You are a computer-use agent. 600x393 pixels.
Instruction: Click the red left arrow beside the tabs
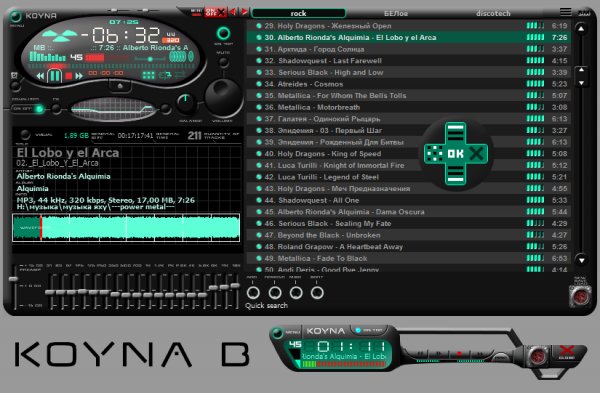pyautogui.click(x=232, y=12)
